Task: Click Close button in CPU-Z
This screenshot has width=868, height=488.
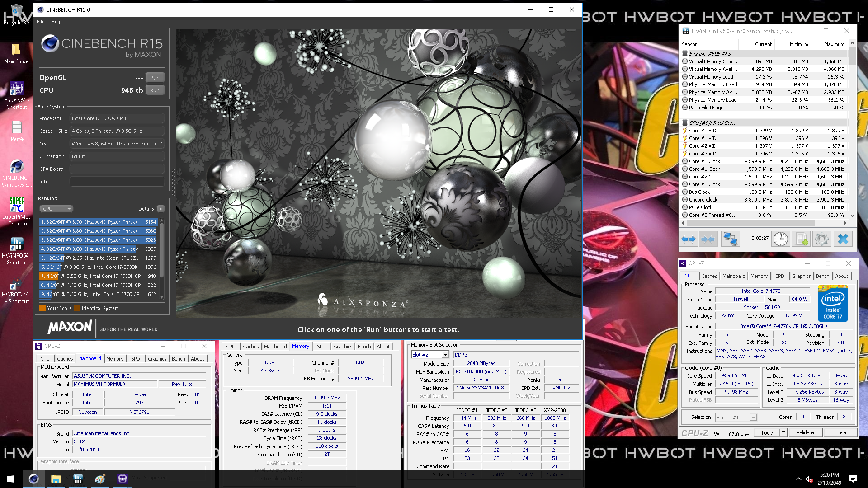Action: (x=840, y=432)
